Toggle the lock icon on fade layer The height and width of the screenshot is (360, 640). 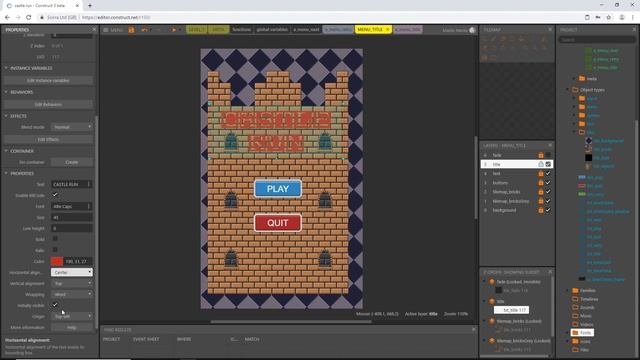click(x=540, y=155)
